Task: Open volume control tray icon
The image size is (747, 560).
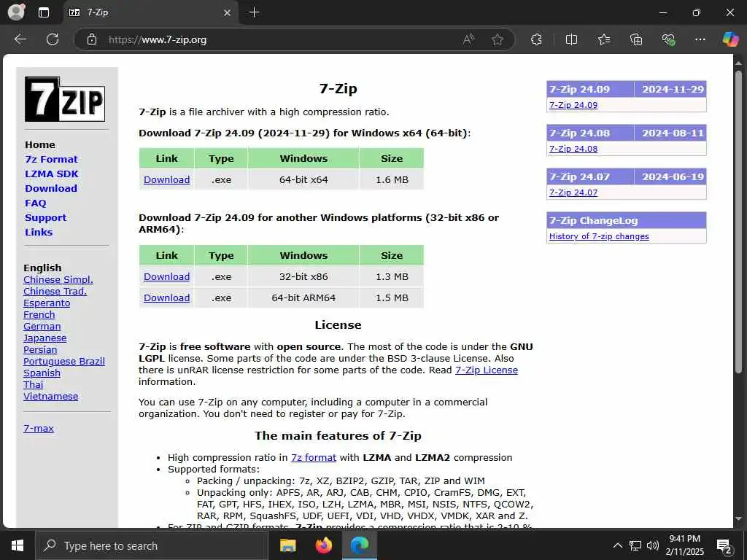Action: pos(653,545)
